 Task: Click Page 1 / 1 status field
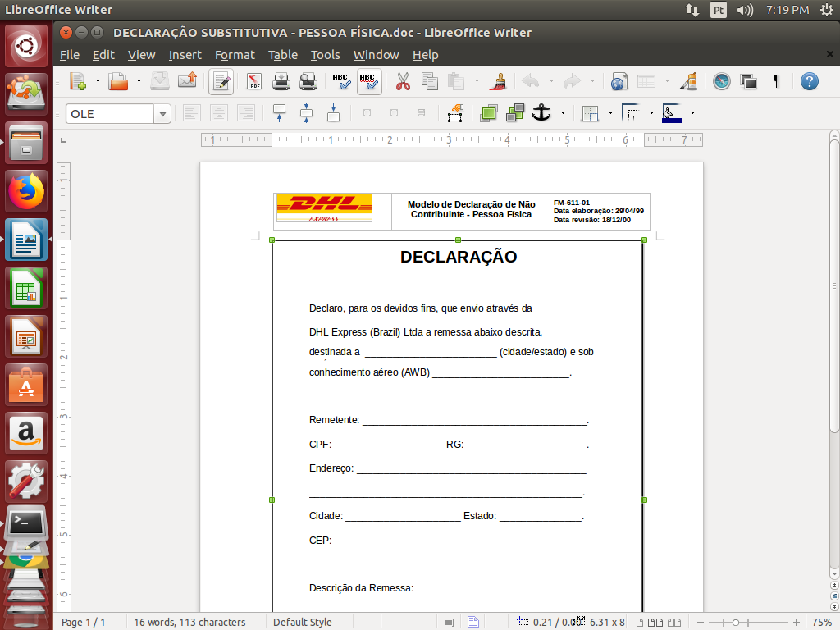pyautogui.click(x=83, y=623)
